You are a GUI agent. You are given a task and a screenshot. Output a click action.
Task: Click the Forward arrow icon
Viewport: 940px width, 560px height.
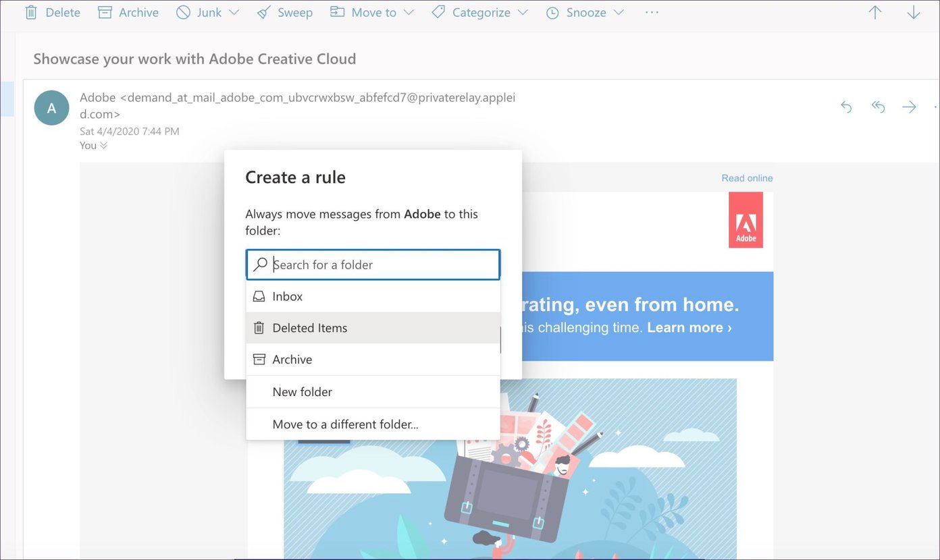tap(910, 107)
